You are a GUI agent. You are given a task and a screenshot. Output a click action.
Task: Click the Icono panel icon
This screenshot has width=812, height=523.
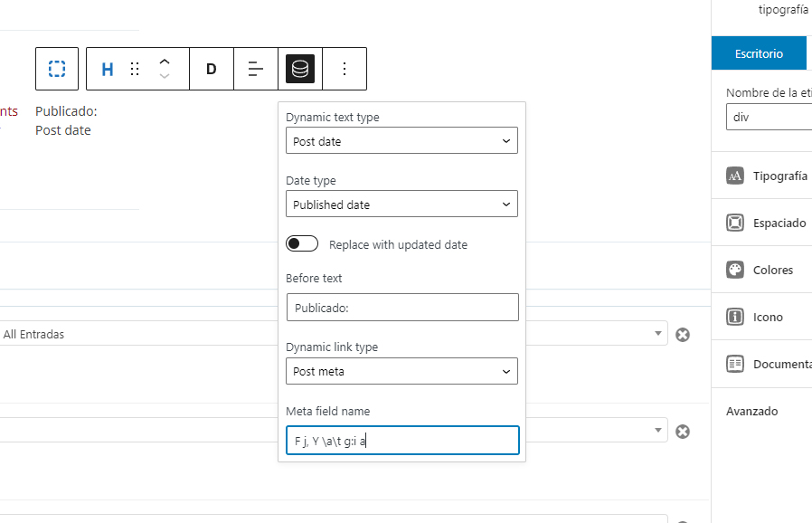pos(735,317)
